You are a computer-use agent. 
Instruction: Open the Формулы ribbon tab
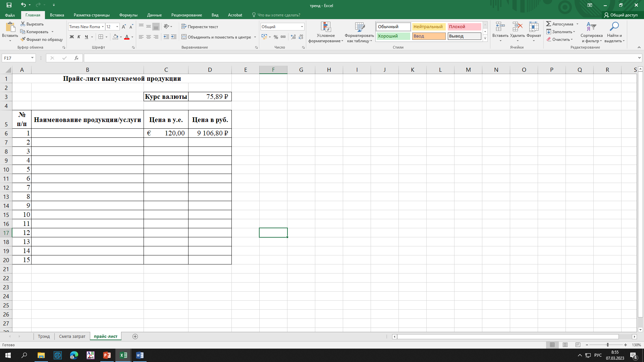(x=128, y=15)
